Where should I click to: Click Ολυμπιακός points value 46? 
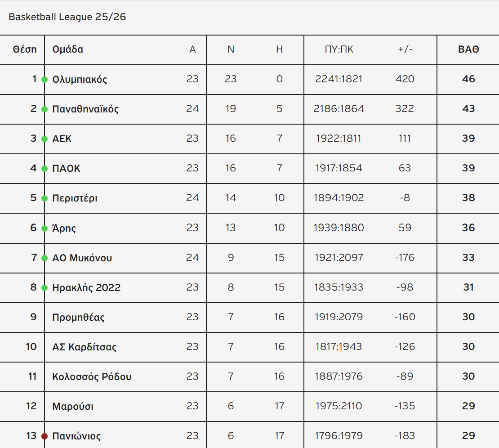[468, 79]
